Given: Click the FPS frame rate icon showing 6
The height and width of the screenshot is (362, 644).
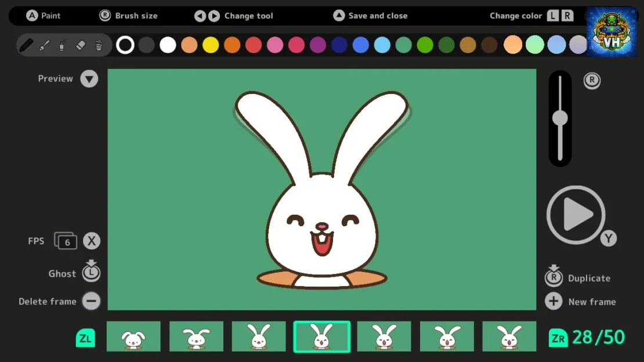Looking at the screenshot, I should pos(66,241).
